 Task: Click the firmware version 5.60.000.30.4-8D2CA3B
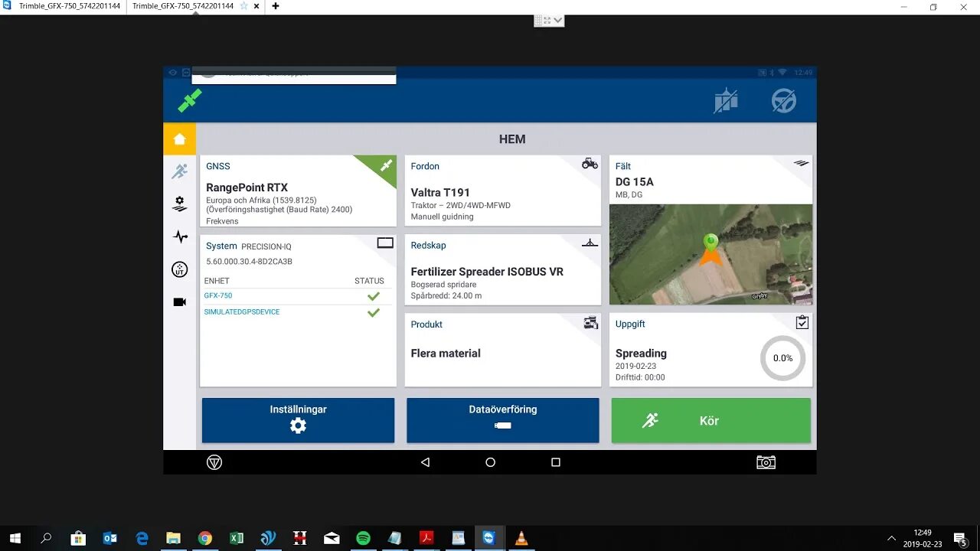(x=249, y=262)
